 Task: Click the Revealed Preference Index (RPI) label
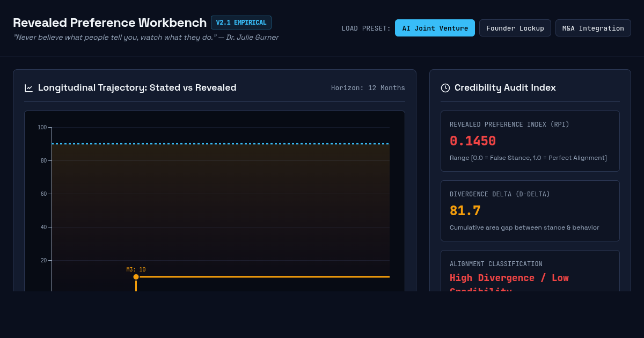click(509, 124)
